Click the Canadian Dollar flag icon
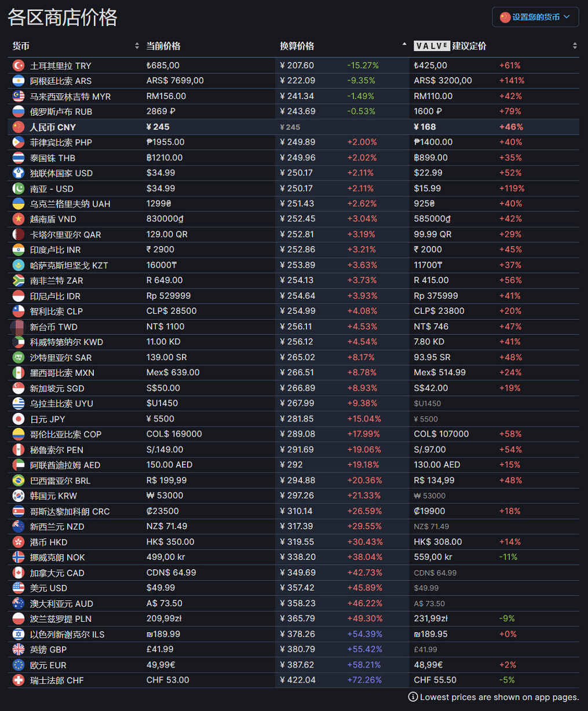This screenshot has width=588, height=711. pyautogui.click(x=19, y=573)
